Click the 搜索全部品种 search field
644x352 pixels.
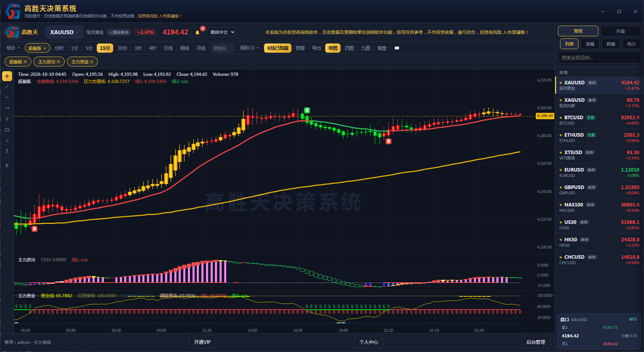click(599, 58)
